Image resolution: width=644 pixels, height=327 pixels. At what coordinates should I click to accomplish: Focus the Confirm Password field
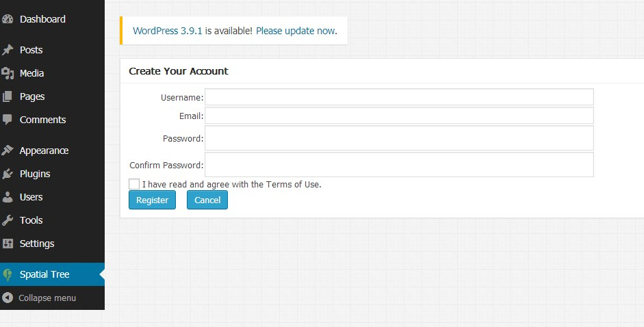[x=399, y=165]
